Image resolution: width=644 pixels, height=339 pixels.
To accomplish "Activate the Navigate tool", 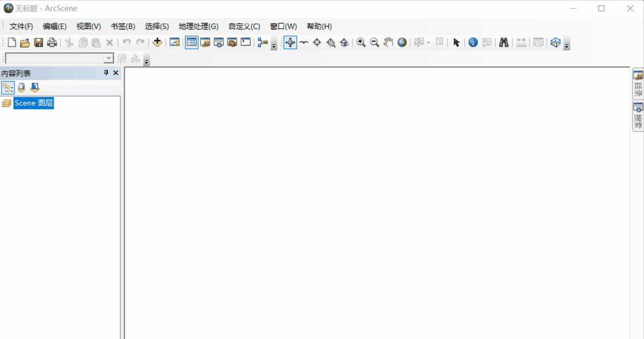I will [290, 42].
